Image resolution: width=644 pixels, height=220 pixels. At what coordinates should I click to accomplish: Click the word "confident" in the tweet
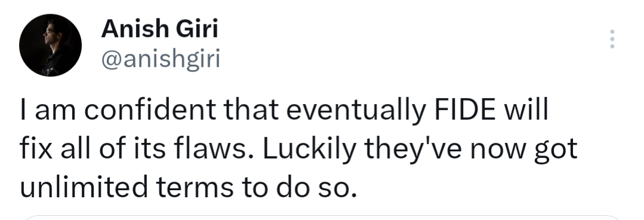[x=150, y=109]
